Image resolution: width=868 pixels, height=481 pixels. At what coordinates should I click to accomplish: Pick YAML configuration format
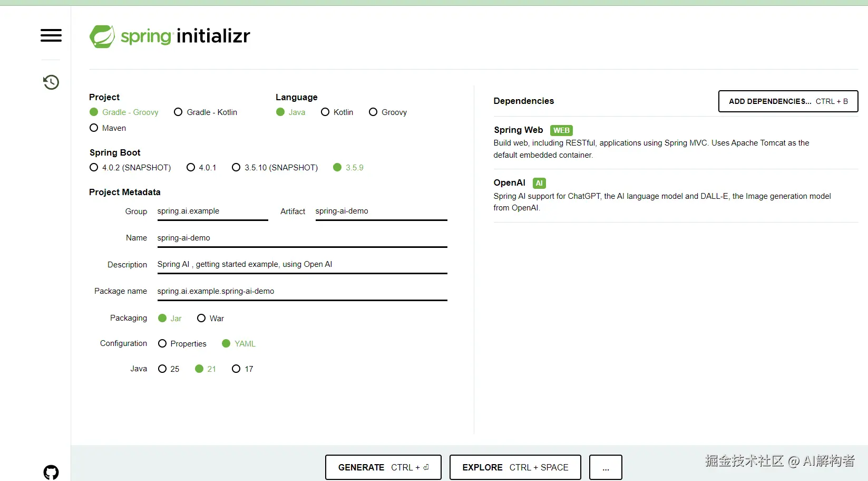click(239, 344)
